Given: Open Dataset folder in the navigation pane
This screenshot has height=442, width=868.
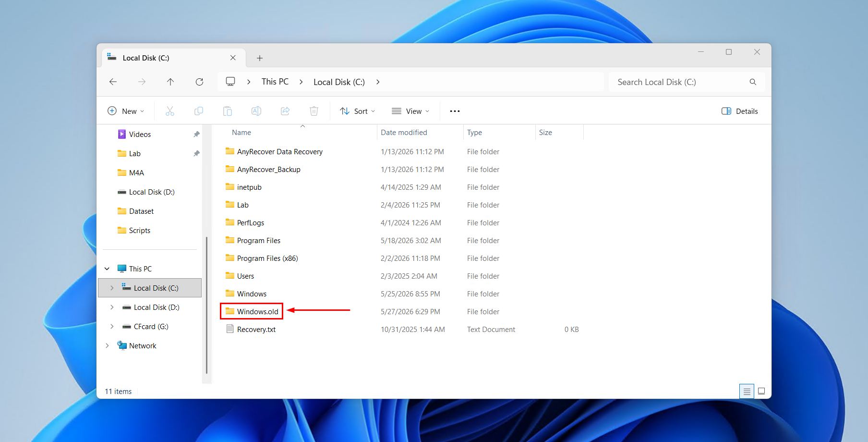Looking at the screenshot, I should coord(141,211).
